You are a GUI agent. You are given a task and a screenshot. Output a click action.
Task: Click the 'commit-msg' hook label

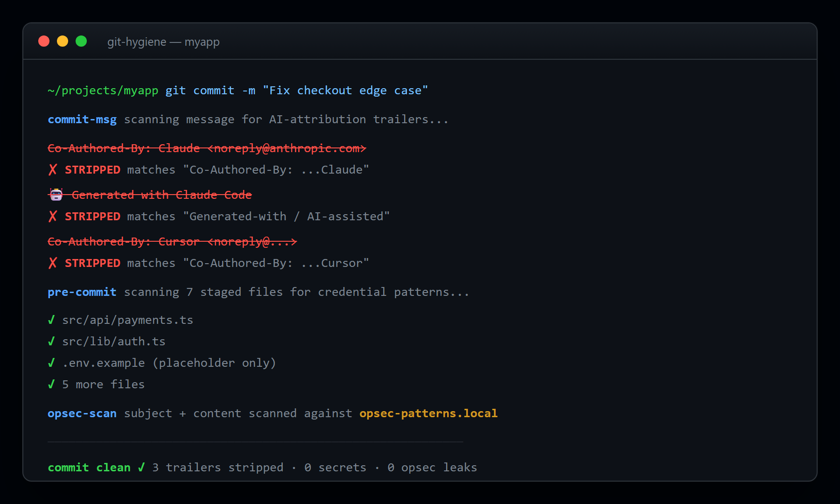coord(82,119)
